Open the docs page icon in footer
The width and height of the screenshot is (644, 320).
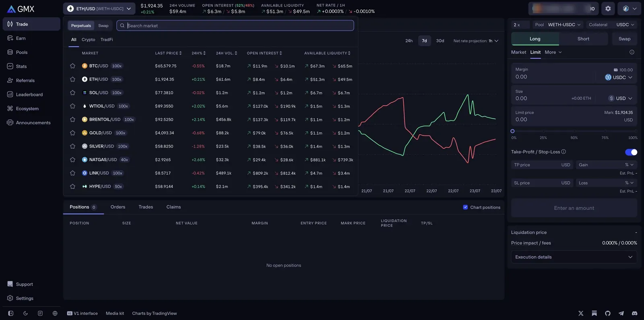pyautogui.click(x=40, y=313)
